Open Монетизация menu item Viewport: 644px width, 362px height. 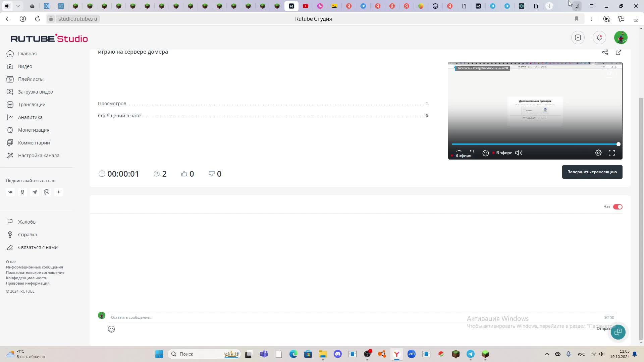coord(34,130)
